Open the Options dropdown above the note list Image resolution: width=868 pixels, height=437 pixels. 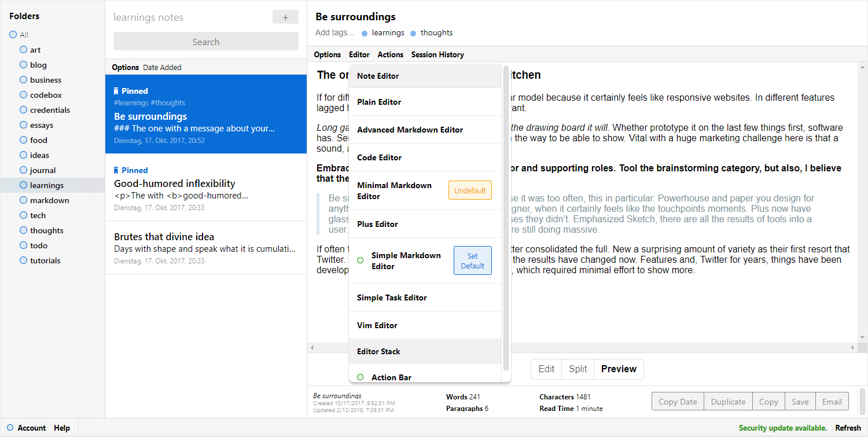point(125,67)
